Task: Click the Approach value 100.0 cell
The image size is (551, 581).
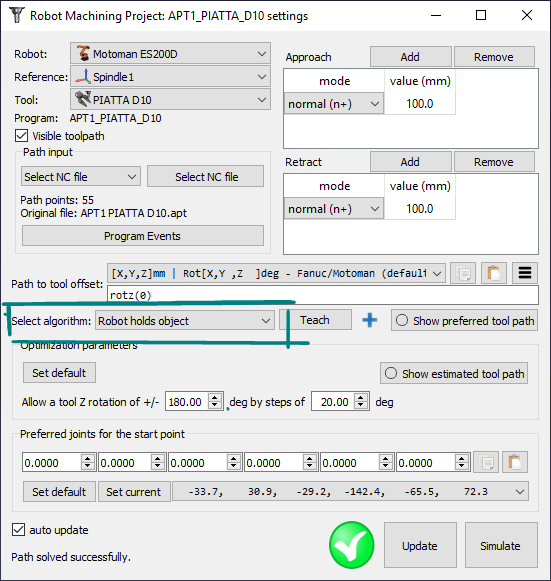Action: pyautogui.click(x=420, y=104)
